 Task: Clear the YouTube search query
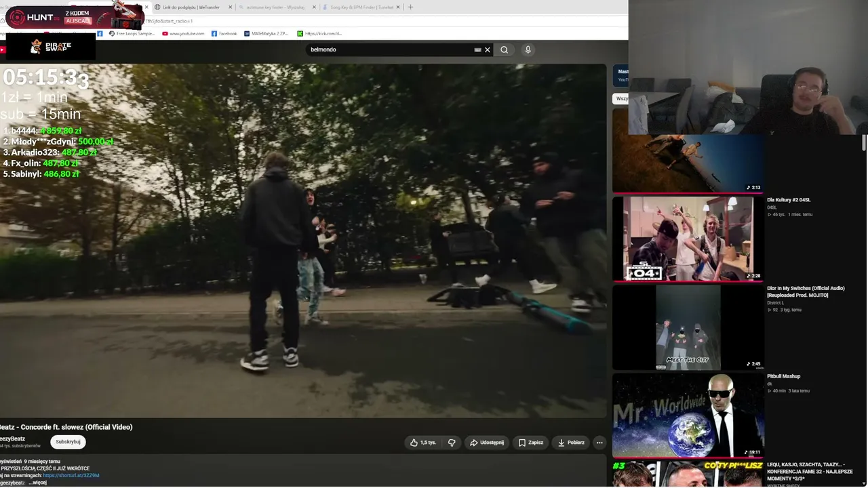click(487, 49)
